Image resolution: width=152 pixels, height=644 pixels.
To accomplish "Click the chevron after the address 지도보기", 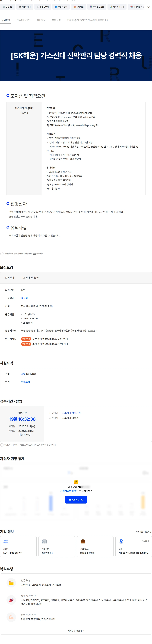I will [97, 331].
